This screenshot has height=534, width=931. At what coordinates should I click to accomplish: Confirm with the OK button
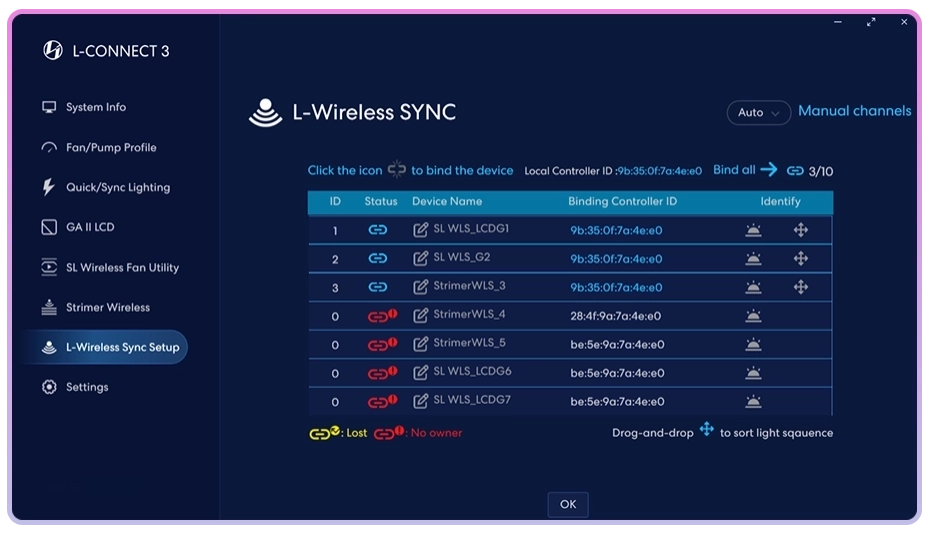(x=568, y=504)
